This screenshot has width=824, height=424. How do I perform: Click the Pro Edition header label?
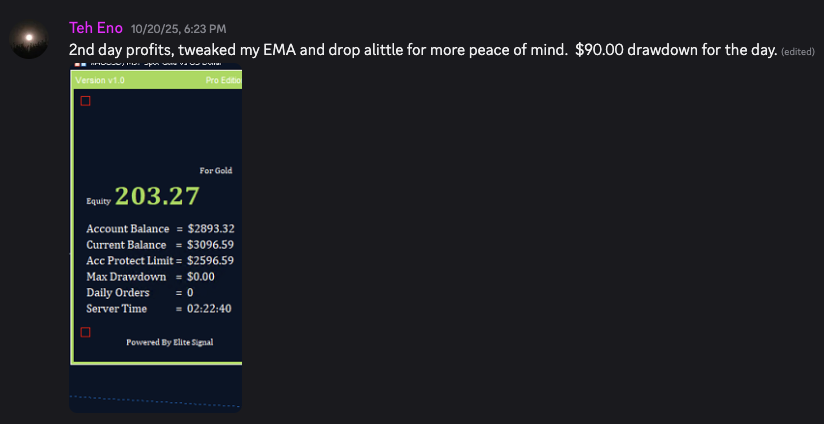[x=223, y=79]
